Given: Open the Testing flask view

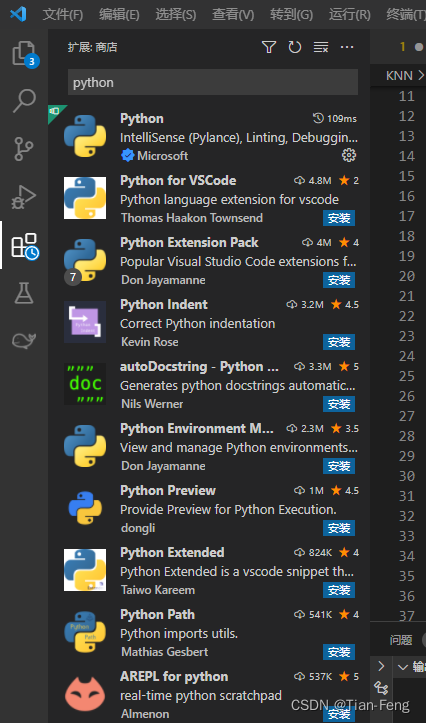Looking at the screenshot, I should (24, 293).
